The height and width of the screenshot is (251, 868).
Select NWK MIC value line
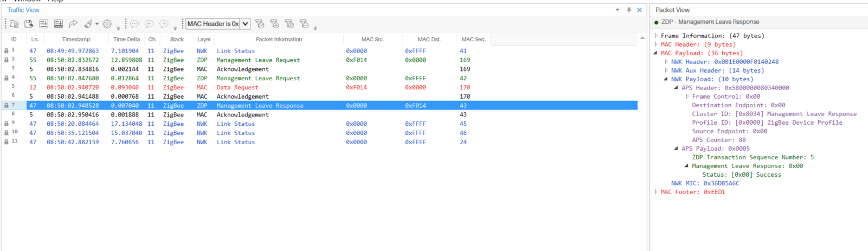coord(705,183)
